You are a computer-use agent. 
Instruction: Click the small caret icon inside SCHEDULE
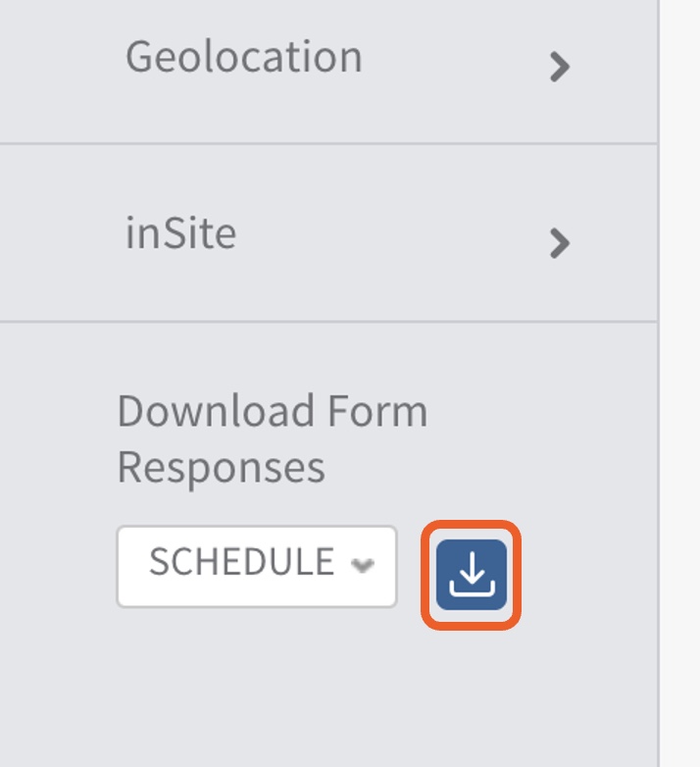[x=363, y=566]
